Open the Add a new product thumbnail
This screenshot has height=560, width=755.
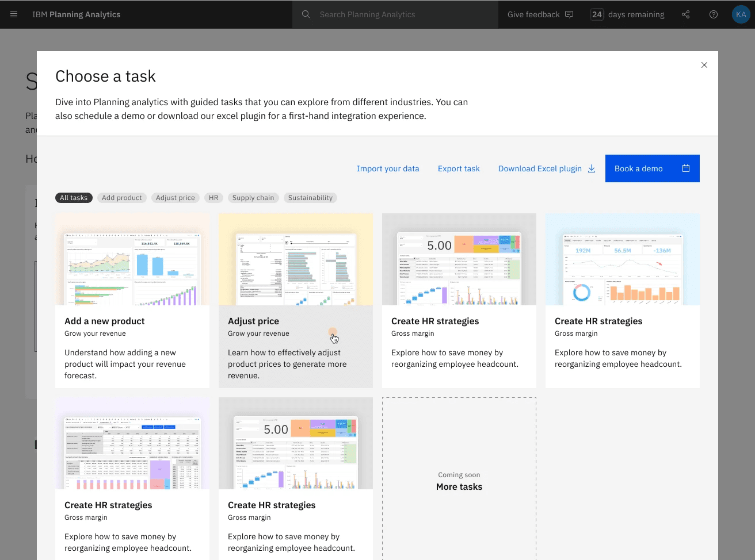click(132, 259)
